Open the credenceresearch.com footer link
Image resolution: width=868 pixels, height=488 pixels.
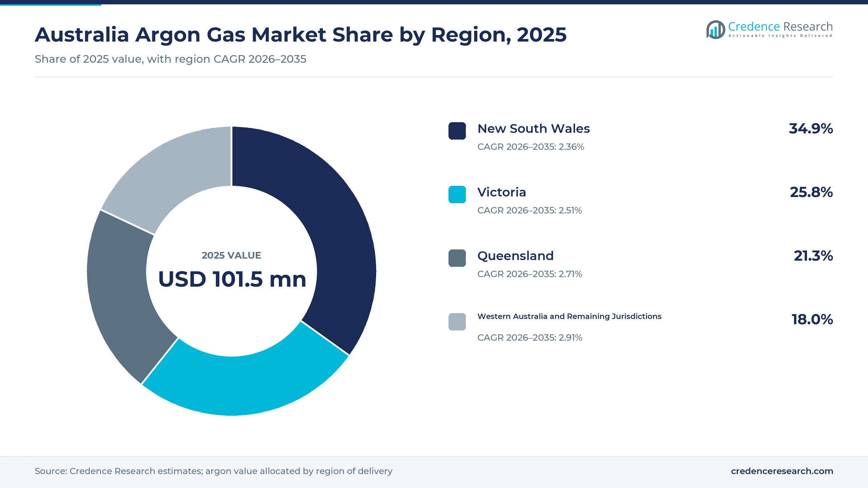[x=782, y=471]
